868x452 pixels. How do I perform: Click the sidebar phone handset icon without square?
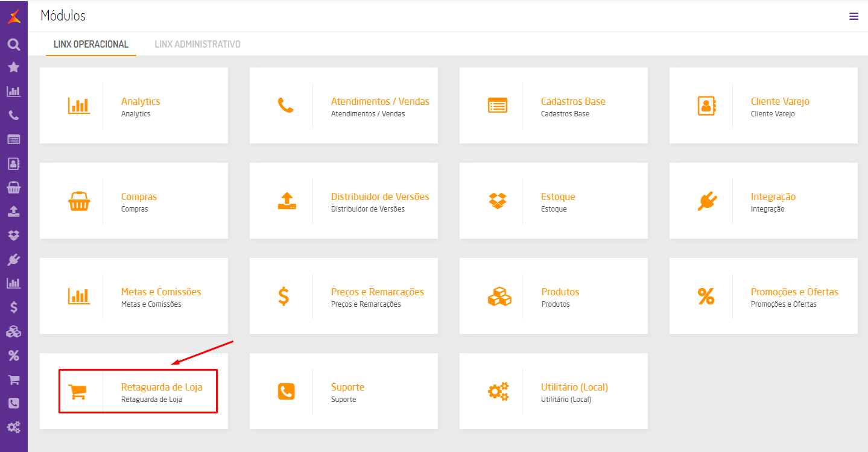pyautogui.click(x=13, y=116)
